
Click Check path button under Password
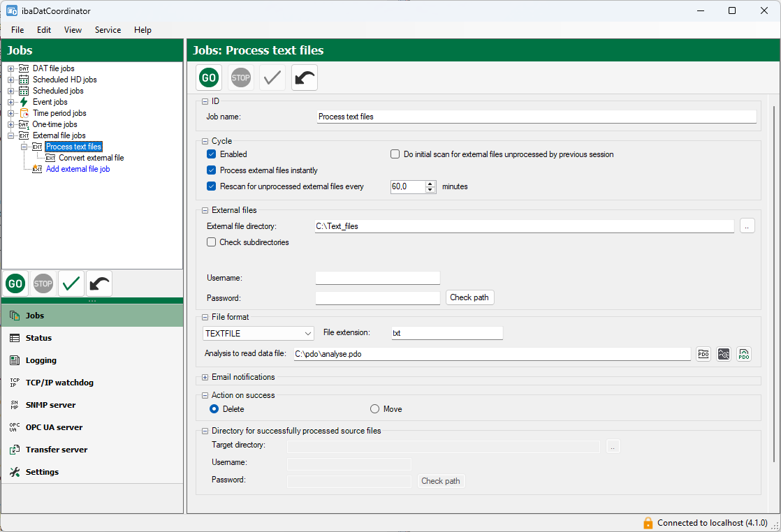tap(469, 297)
